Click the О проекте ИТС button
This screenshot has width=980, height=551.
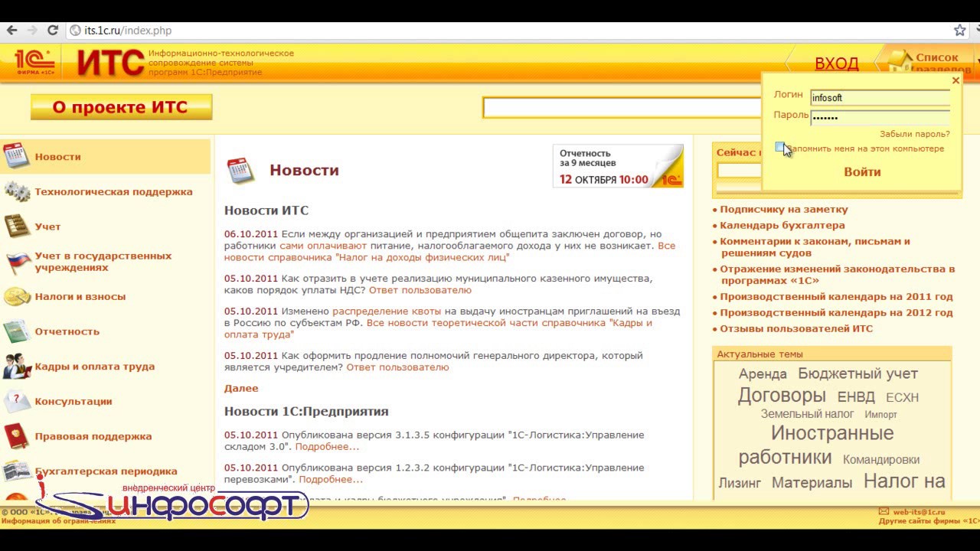[x=121, y=107]
